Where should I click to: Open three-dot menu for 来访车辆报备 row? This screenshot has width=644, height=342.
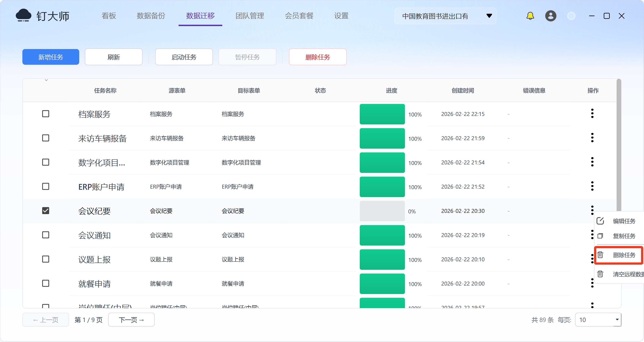click(x=592, y=138)
